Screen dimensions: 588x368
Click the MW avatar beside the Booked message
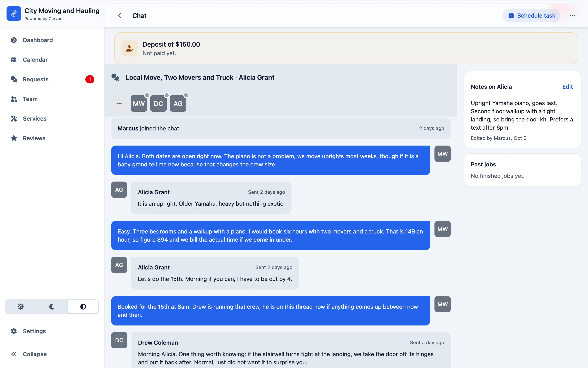pyautogui.click(x=442, y=304)
